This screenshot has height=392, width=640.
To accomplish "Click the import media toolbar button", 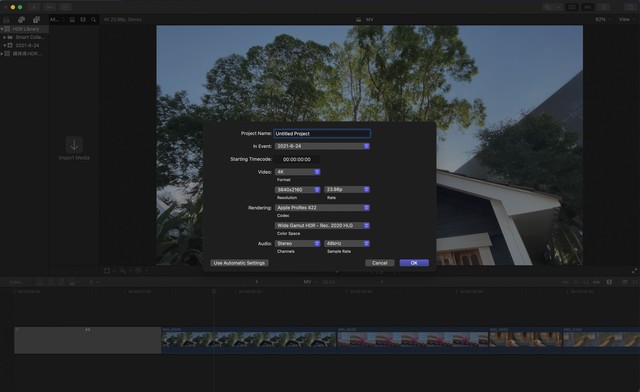I will [34, 7].
